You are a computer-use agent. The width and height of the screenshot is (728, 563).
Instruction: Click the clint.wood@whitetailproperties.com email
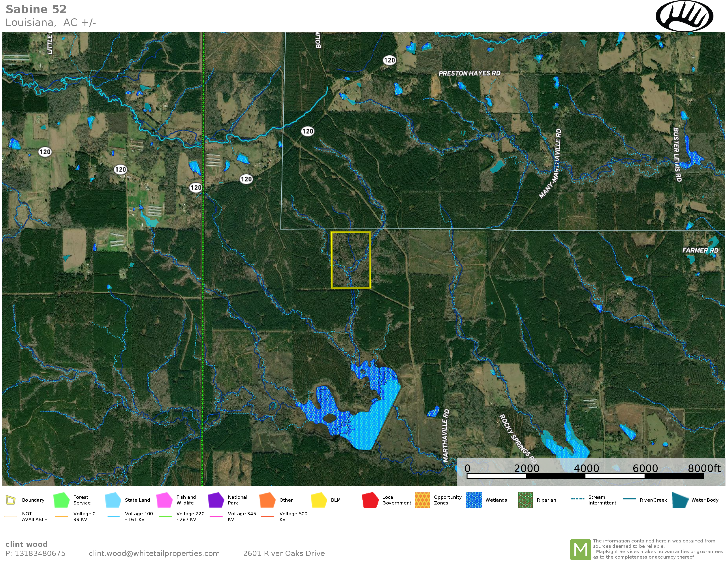[x=154, y=553]
